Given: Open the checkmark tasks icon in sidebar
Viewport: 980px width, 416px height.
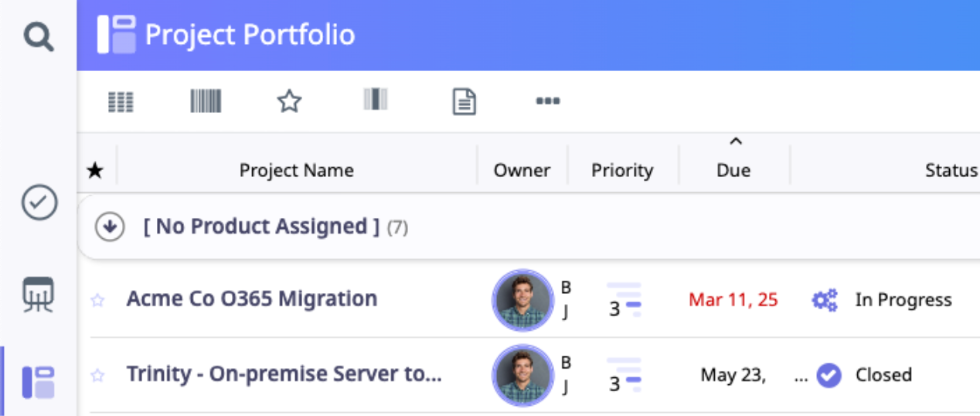Looking at the screenshot, I should pyautogui.click(x=38, y=203).
